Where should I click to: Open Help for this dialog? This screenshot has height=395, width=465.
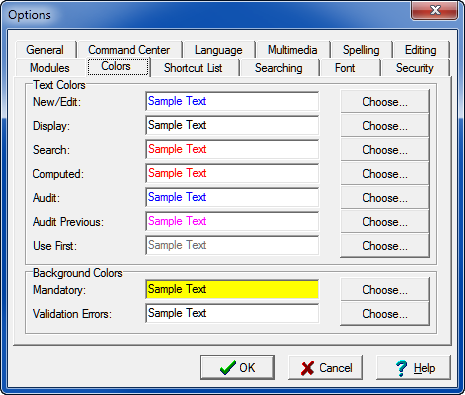point(413,367)
